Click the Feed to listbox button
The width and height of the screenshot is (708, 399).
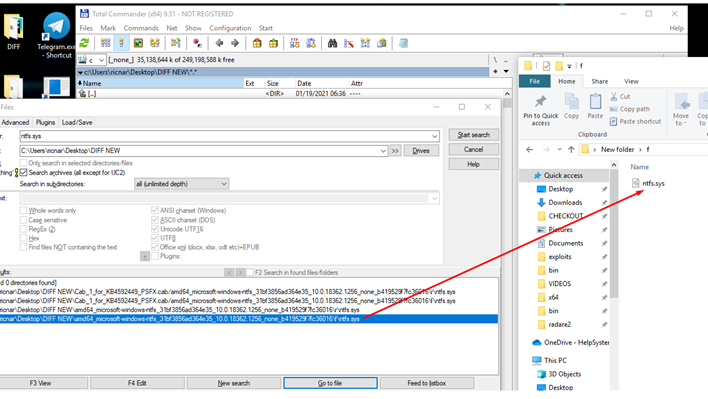[427, 383]
